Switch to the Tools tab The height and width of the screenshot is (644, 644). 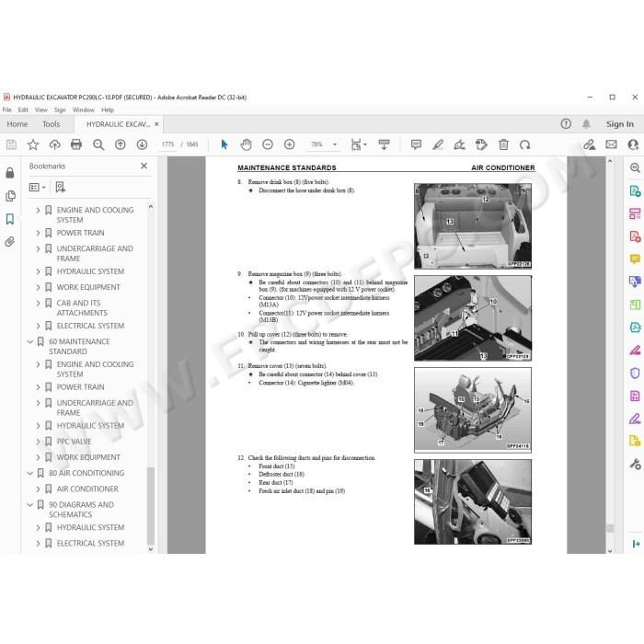(x=51, y=124)
